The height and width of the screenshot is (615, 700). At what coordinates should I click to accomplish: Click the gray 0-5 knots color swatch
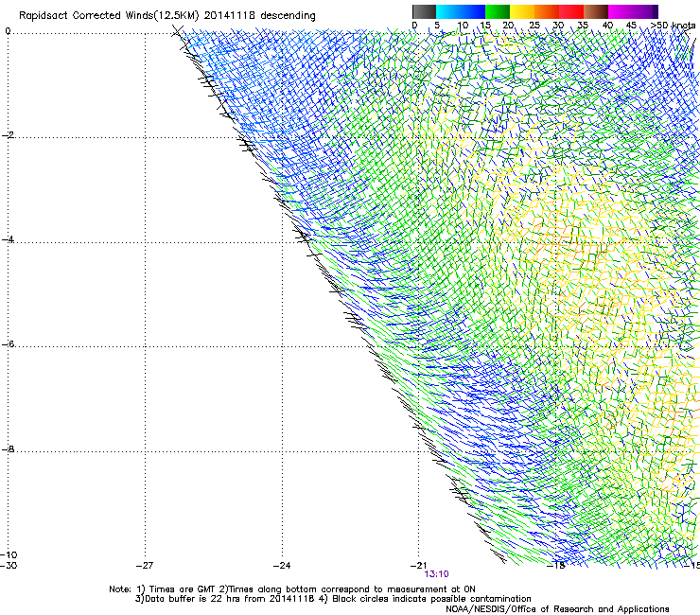pyautogui.click(x=424, y=11)
